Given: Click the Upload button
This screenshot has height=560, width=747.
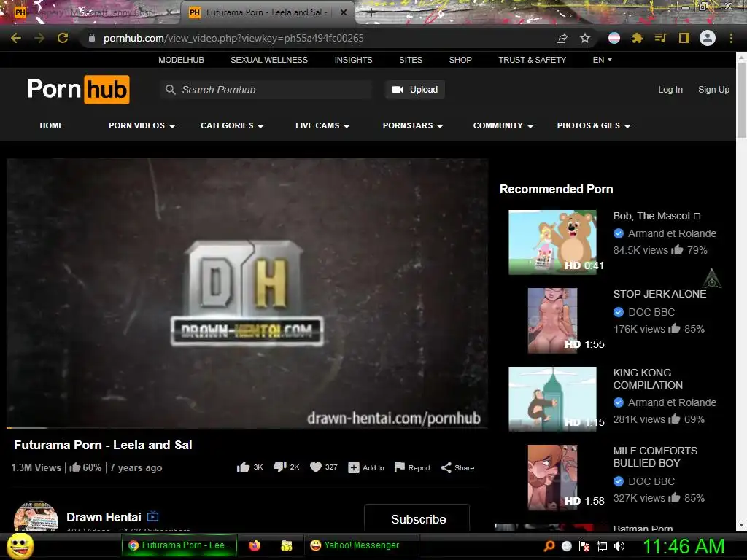Looking at the screenshot, I should click(x=415, y=90).
